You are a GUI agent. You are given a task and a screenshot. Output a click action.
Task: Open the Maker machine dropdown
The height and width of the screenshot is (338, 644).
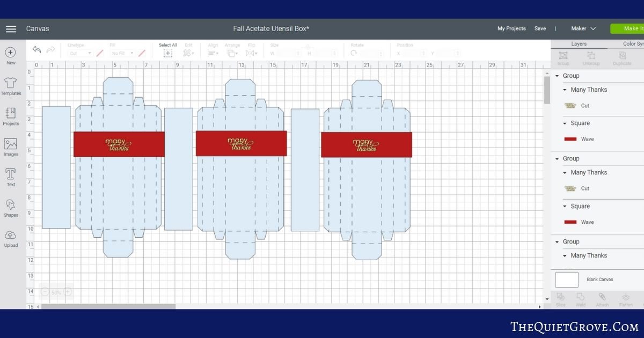583,28
